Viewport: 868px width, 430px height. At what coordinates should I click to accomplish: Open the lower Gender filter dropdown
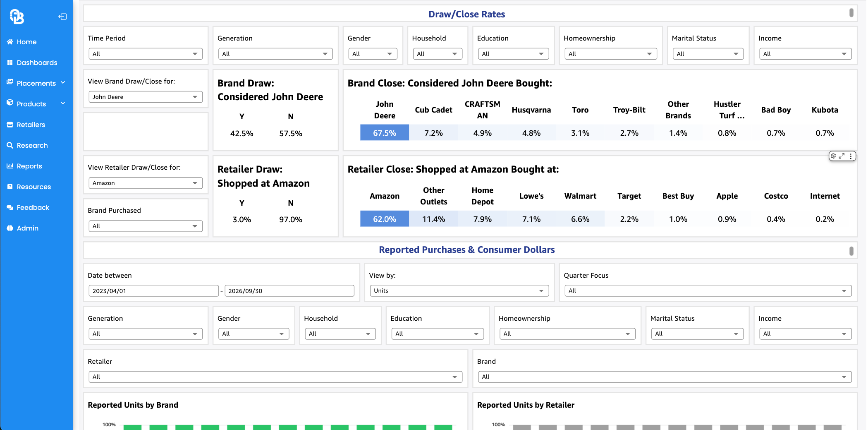click(253, 334)
